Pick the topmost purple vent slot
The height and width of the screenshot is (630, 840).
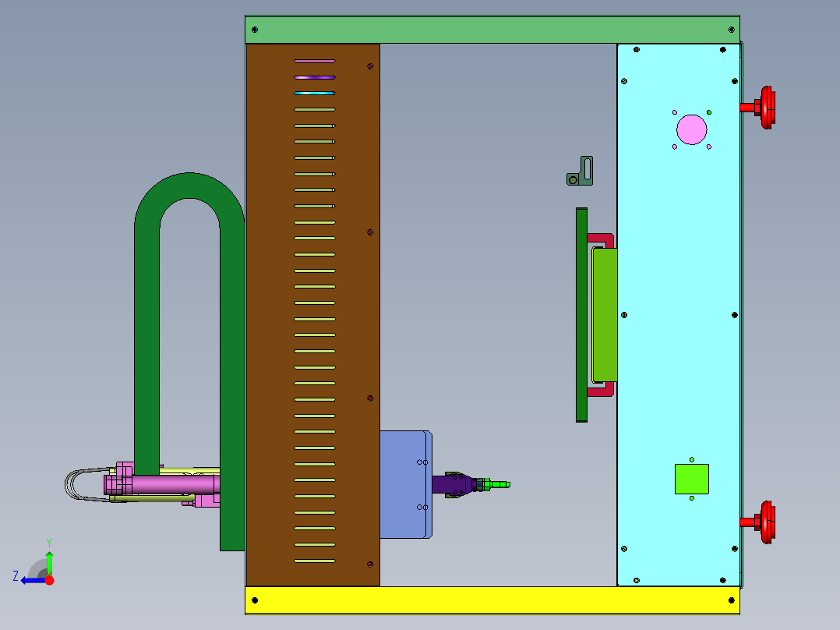pos(315,61)
